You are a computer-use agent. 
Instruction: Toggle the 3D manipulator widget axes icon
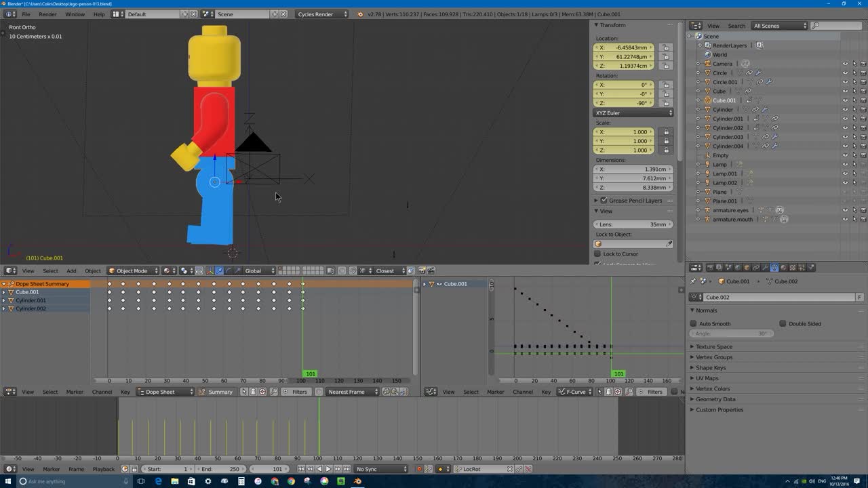click(x=210, y=270)
